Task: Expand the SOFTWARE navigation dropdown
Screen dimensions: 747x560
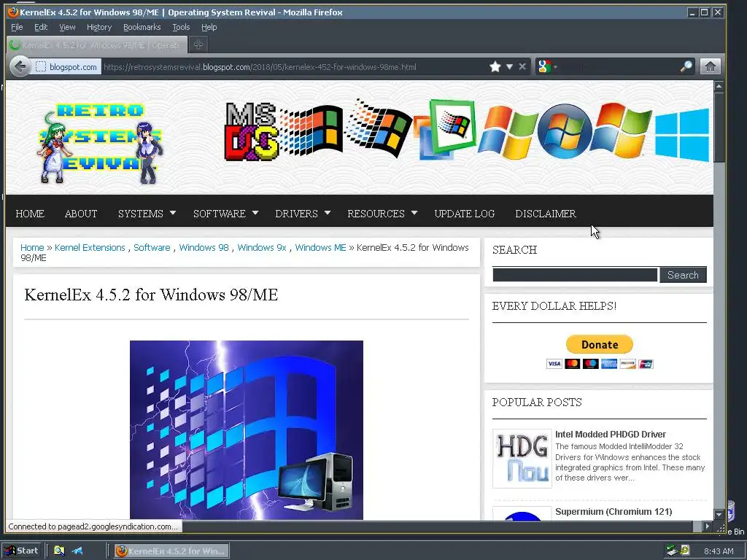Action: (225, 214)
